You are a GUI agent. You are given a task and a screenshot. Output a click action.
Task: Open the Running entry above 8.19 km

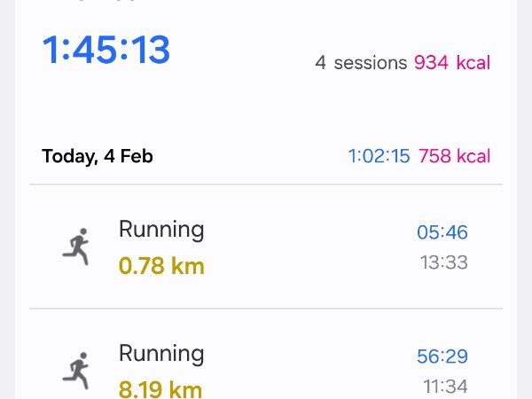point(161,354)
